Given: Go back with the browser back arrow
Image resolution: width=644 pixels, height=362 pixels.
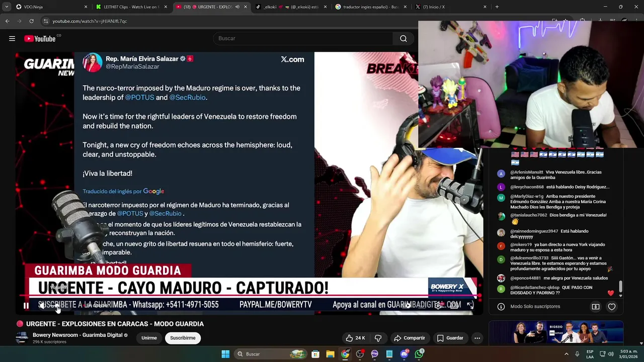Looking at the screenshot, I should (x=7, y=21).
